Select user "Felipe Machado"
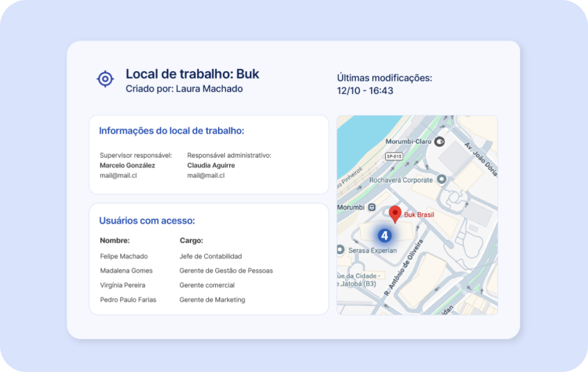 124,256
